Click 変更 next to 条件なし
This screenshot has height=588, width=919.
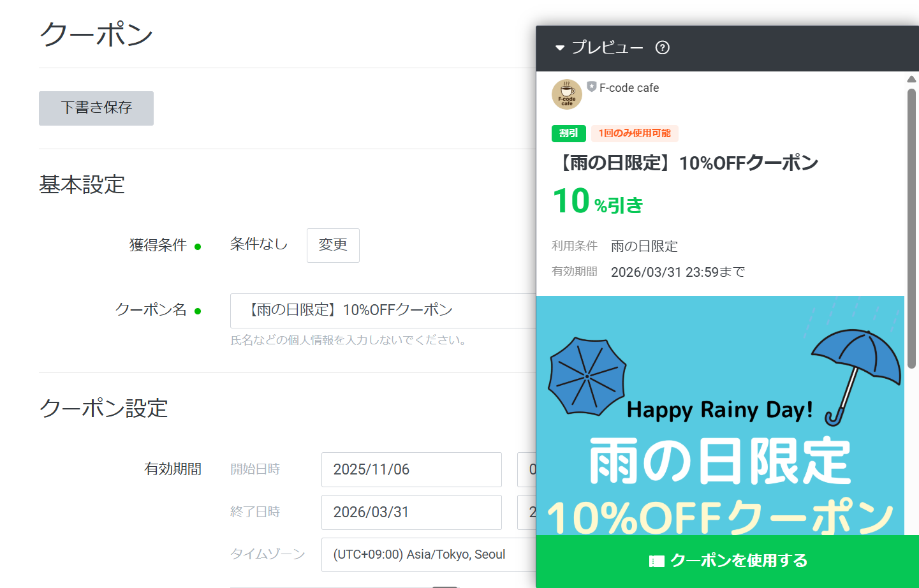coord(333,246)
